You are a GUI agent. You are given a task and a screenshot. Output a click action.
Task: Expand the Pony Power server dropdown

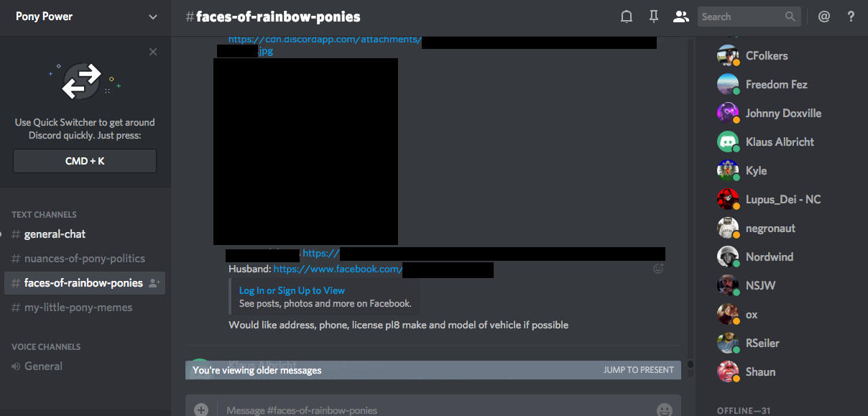click(x=152, y=17)
